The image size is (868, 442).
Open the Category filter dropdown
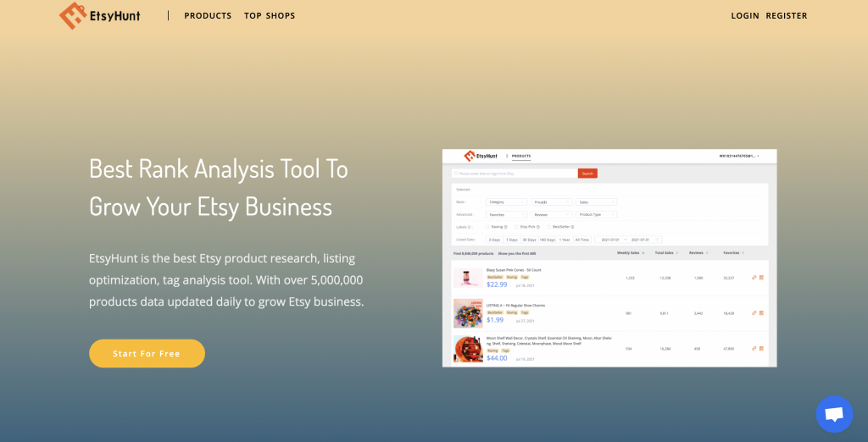pos(507,202)
